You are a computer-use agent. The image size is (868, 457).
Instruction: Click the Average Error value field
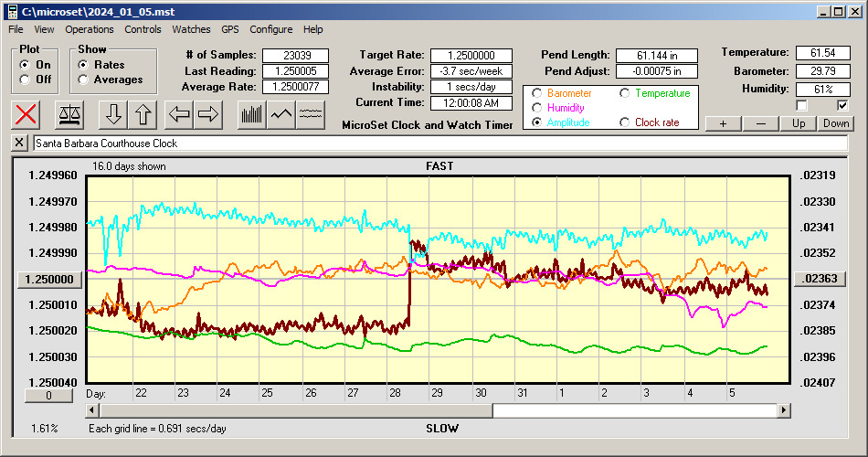(471, 71)
